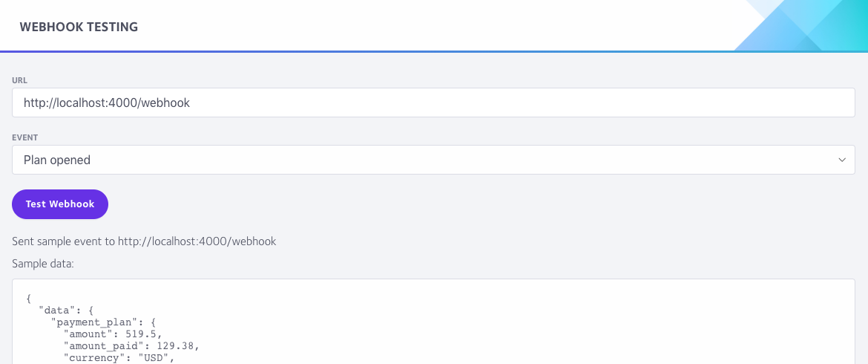Click the URL input field
Image resolution: width=868 pixels, height=364 pixels.
pyautogui.click(x=433, y=103)
